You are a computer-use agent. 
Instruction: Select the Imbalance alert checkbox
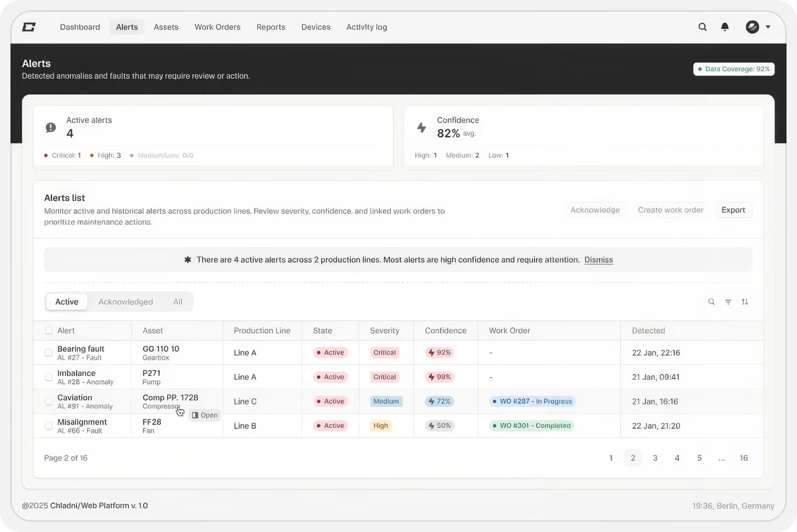coord(49,377)
